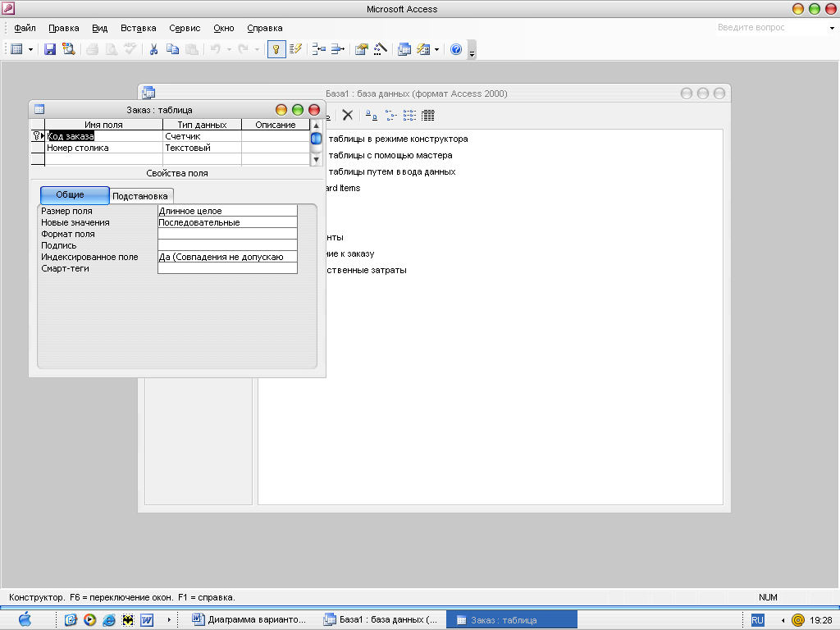The image size is (840, 630).
Task: Open the Вставка menu
Action: point(138,29)
